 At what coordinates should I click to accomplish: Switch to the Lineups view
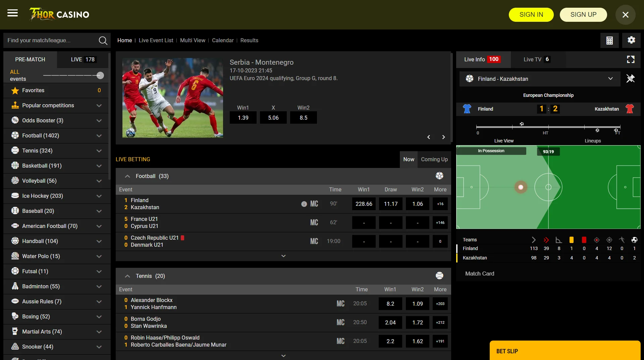(593, 141)
